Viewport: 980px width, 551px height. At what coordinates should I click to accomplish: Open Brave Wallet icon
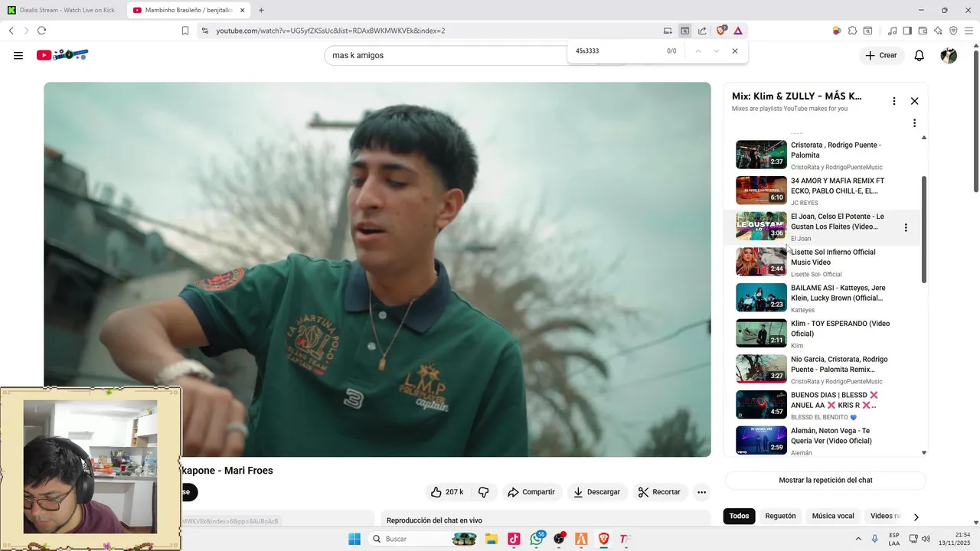click(923, 31)
